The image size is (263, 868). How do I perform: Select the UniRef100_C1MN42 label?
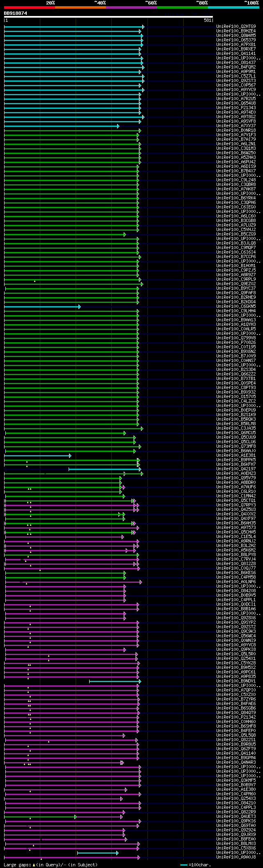click(x=236, y=496)
